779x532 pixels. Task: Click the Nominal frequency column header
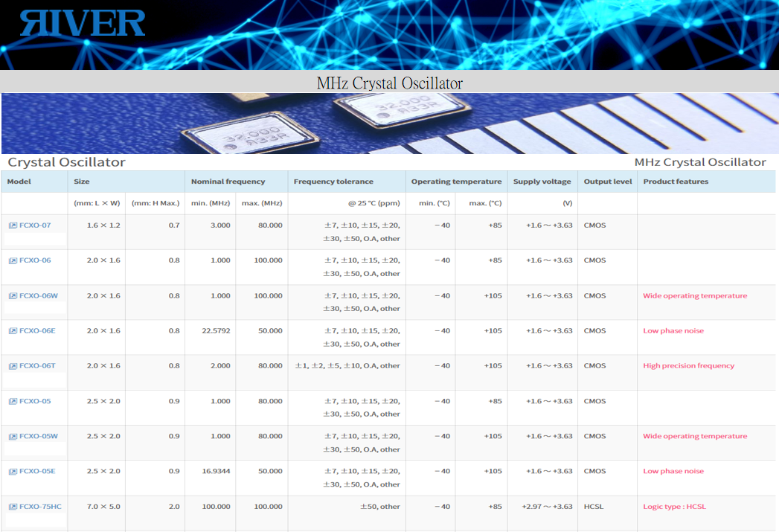click(228, 182)
